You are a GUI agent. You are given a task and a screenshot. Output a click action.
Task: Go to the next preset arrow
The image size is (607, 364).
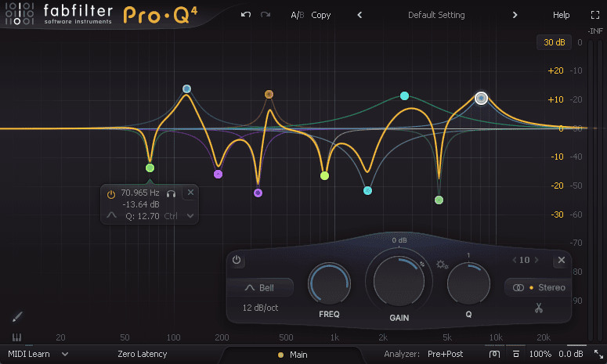click(x=515, y=15)
